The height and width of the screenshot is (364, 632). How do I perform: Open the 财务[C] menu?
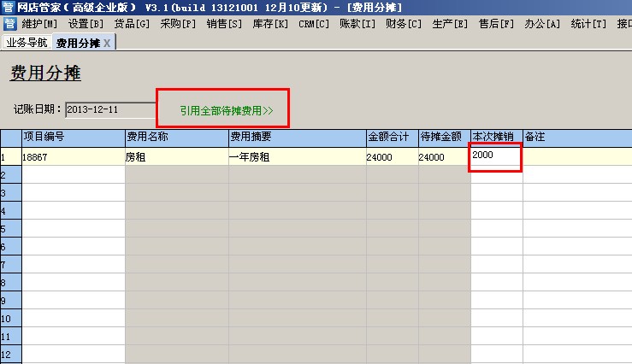click(403, 23)
